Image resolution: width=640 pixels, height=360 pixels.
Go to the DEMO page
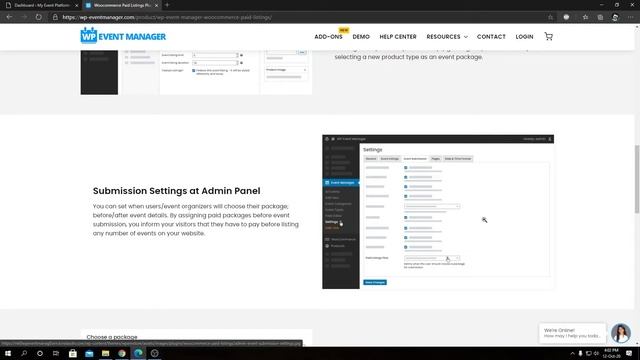point(361,37)
